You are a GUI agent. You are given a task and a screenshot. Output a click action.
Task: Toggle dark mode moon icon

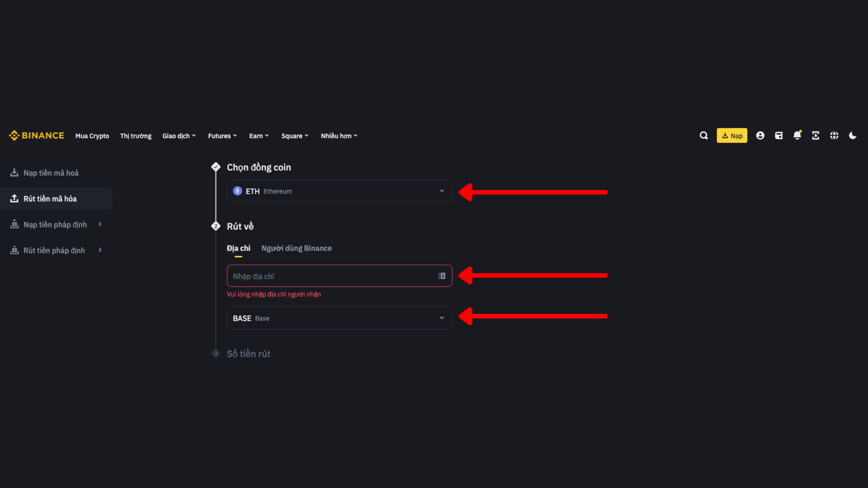tap(853, 135)
